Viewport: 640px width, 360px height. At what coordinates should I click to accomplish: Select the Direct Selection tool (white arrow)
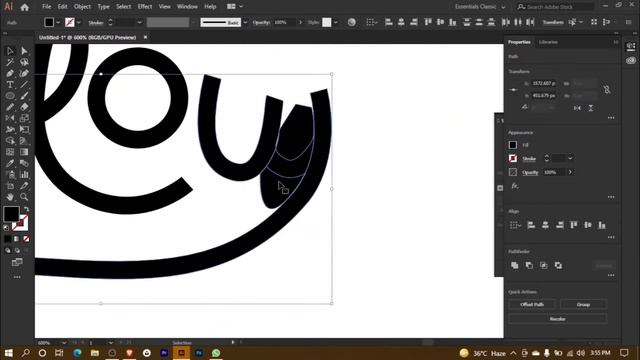pyautogui.click(x=24, y=51)
